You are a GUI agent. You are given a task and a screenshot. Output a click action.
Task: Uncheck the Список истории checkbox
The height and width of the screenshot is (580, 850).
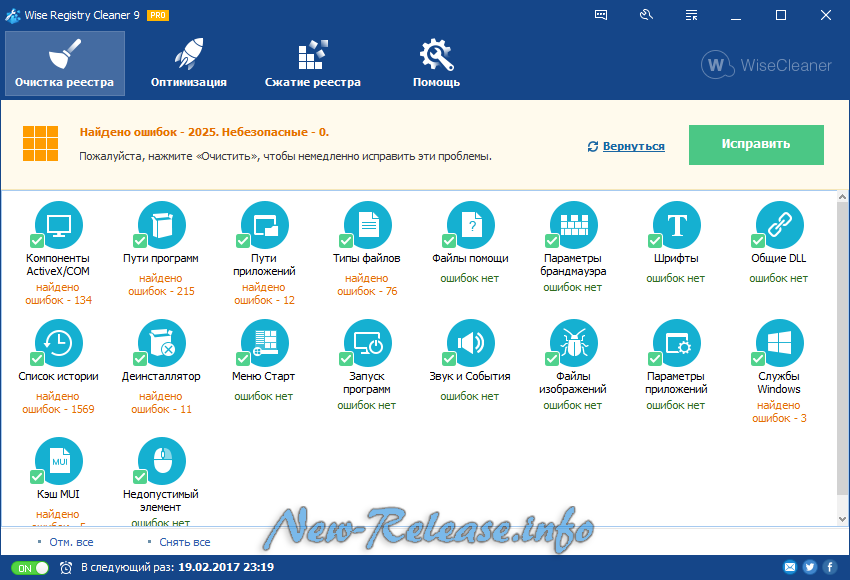click(37, 359)
